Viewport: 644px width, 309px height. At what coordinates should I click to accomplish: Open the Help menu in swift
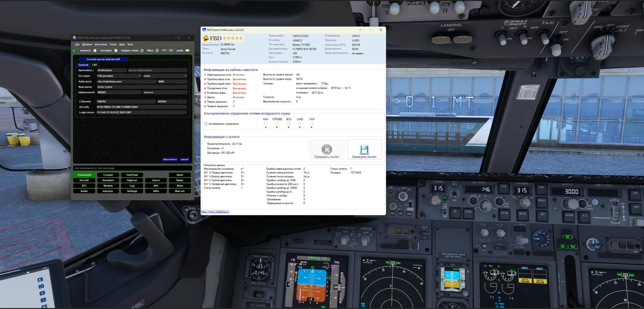point(122,45)
